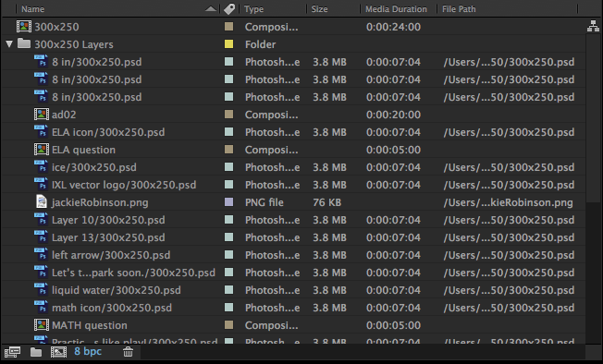603x364 pixels.
Task: Select ELA question composition name
Action: coord(83,150)
